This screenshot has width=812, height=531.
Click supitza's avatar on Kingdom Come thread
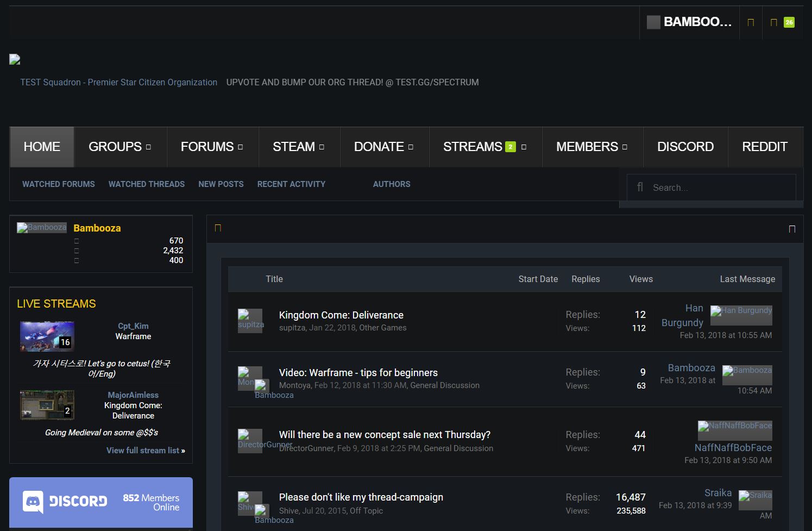pyautogui.click(x=250, y=321)
